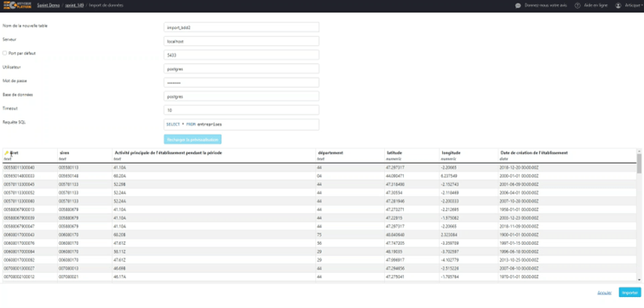This screenshot has height=308, width=644.
Task: Click Aide en ligne link
Action: point(595,6)
